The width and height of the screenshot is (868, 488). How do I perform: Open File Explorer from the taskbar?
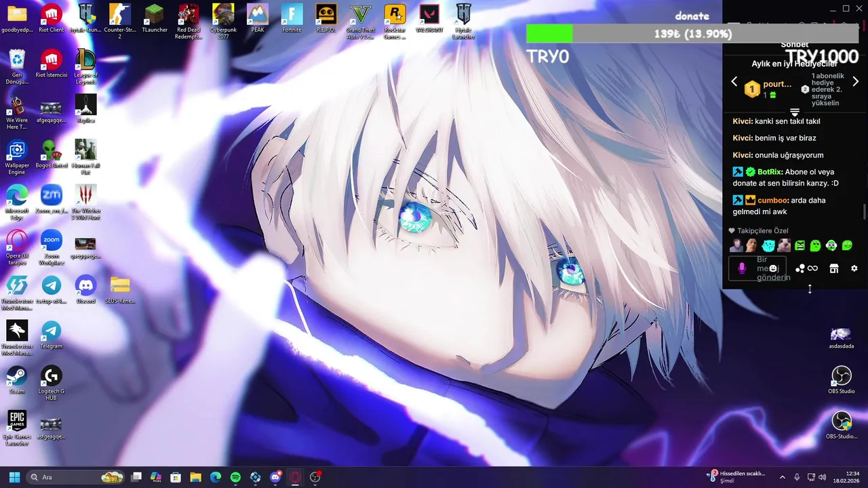coord(195,477)
